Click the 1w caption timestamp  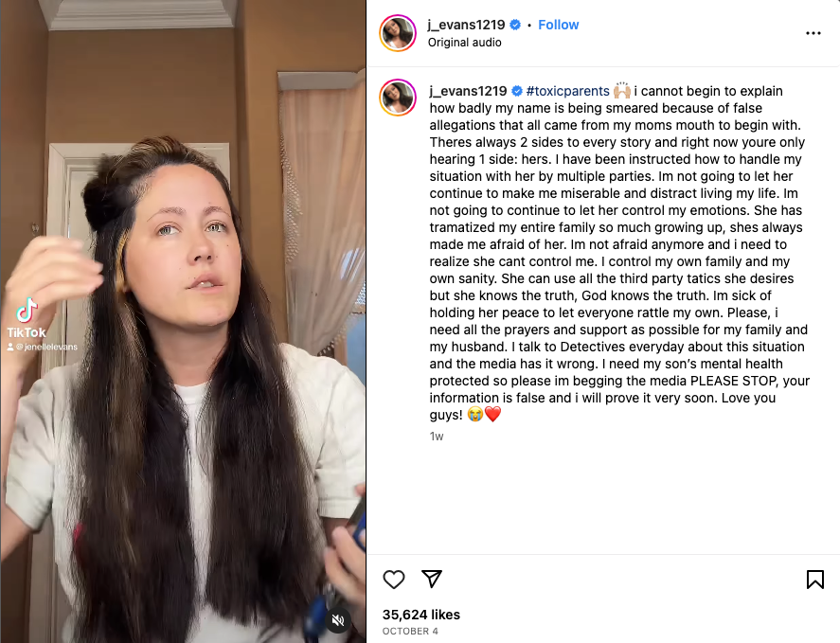pyautogui.click(x=437, y=437)
